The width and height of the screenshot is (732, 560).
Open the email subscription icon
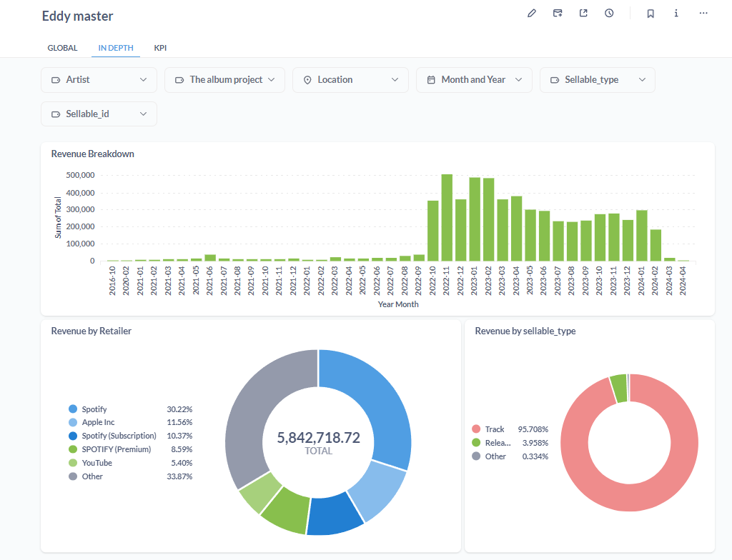pyautogui.click(x=557, y=13)
